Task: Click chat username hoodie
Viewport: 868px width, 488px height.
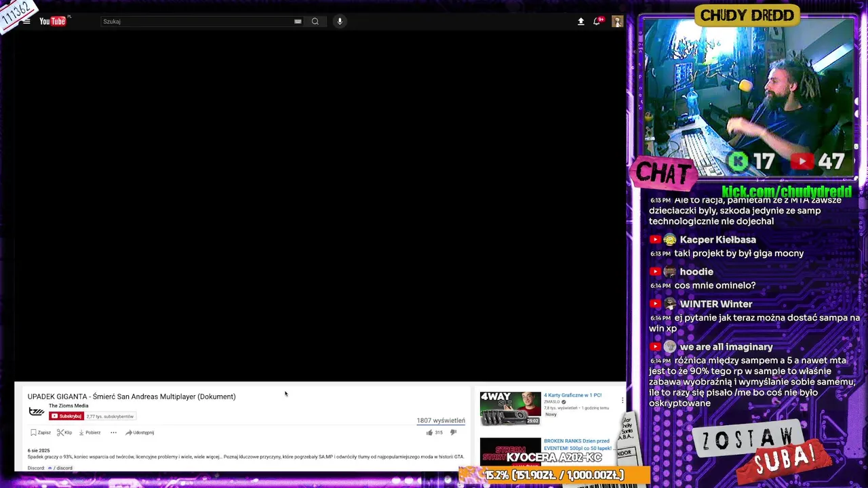Action: (696, 272)
